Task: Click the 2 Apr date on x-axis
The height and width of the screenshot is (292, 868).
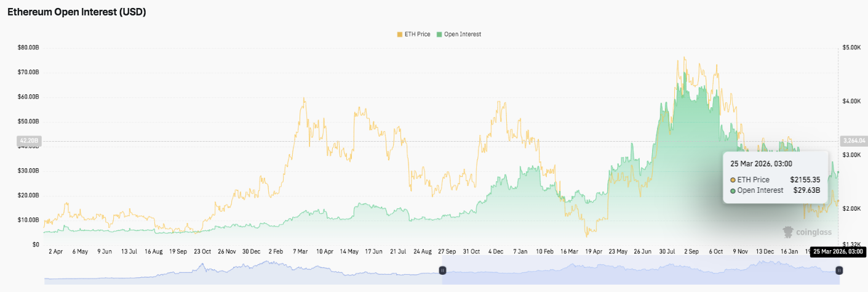Action: tap(55, 252)
